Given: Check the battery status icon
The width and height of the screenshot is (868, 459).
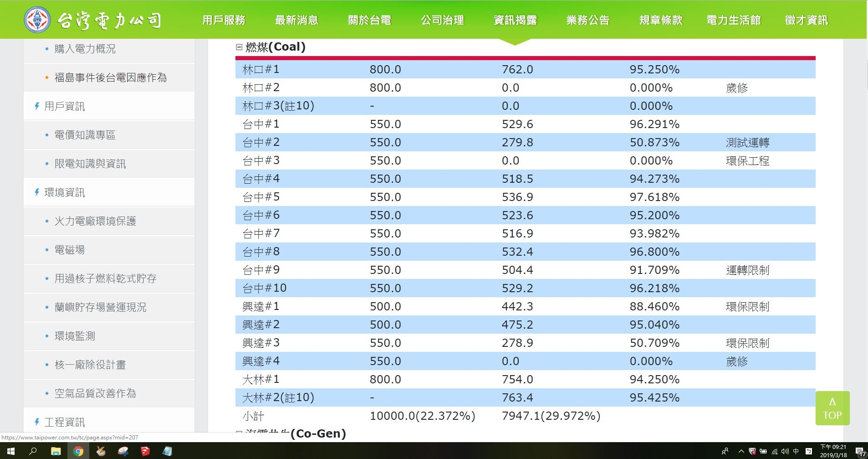Looking at the screenshot, I should [x=763, y=451].
